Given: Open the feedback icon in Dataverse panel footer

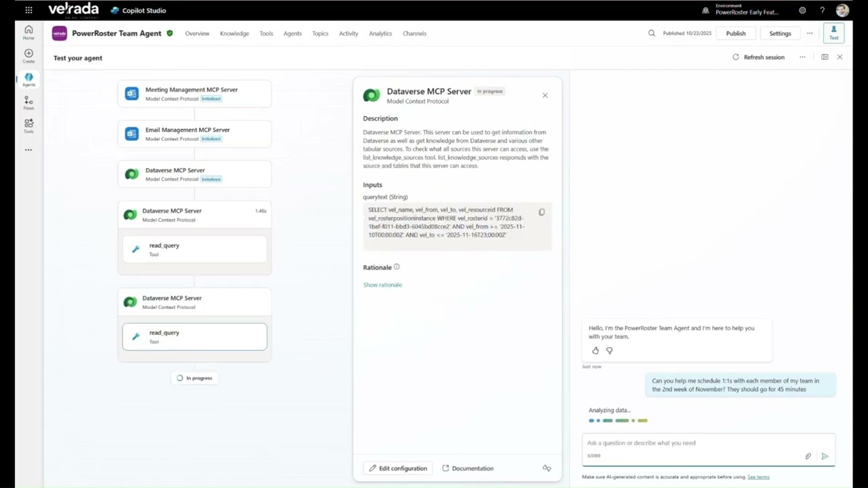Looking at the screenshot, I should [x=547, y=468].
